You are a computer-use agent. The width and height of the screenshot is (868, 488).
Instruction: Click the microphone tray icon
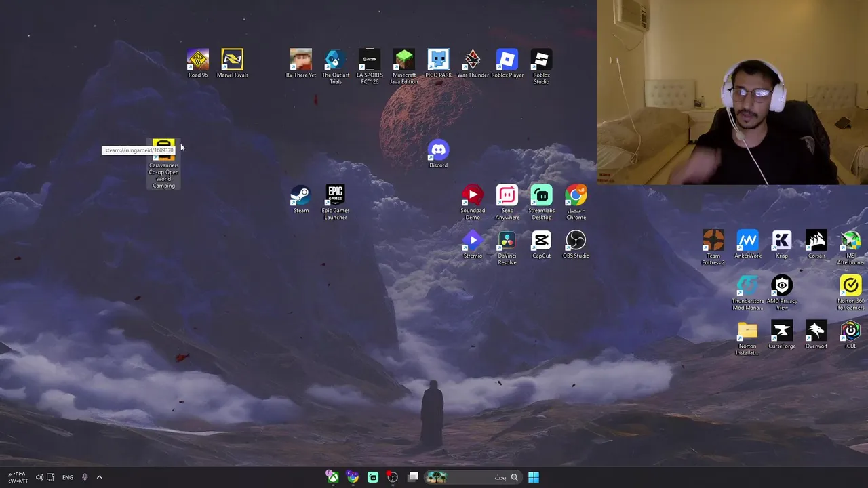tap(85, 477)
